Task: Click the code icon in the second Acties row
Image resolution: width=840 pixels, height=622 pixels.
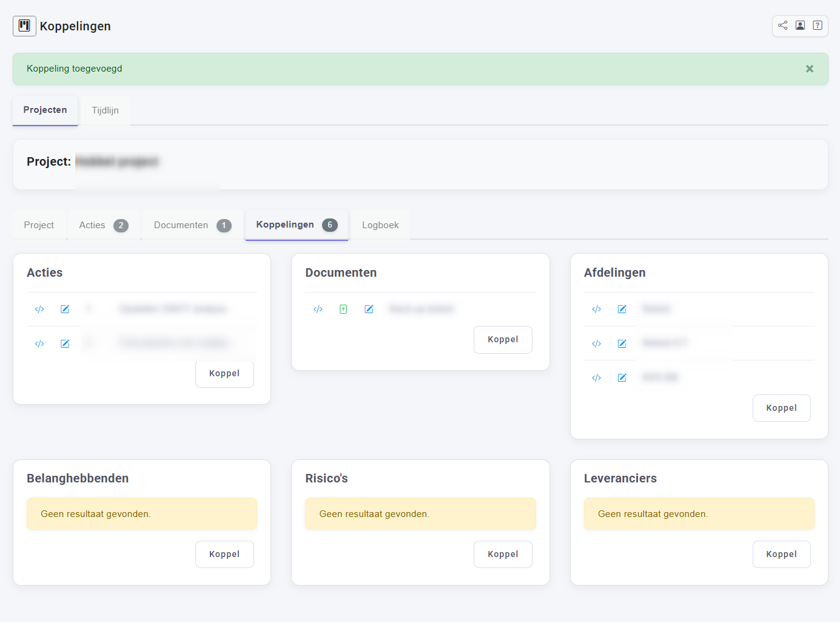Action: [39, 344]
